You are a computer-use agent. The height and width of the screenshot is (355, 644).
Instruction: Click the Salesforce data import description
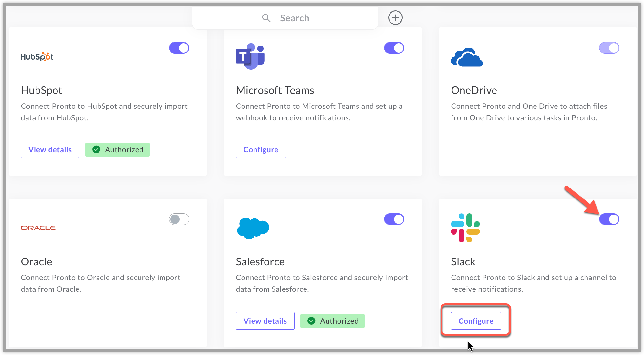click(322, 283)
